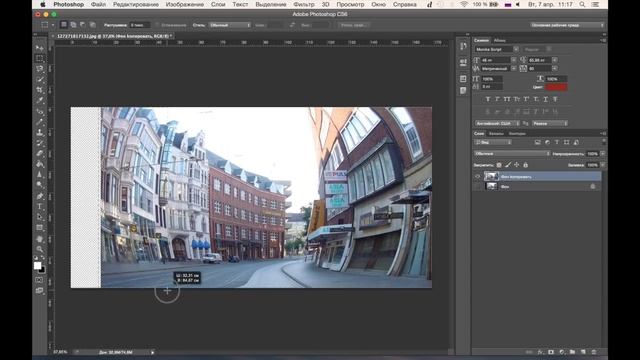
Task: Select the Eyedropper tool
Action: (x=40, y=100)
